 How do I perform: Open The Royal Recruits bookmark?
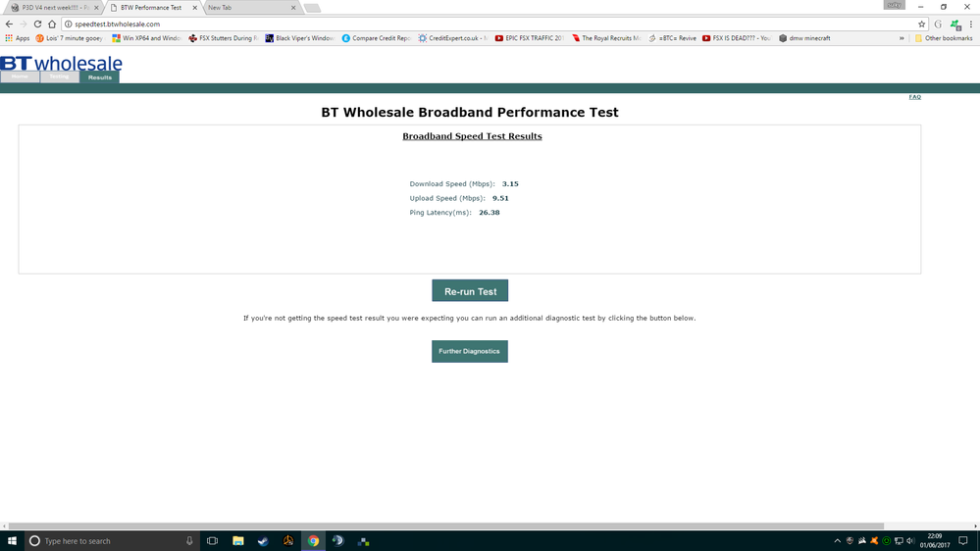[x=605, y=38]
